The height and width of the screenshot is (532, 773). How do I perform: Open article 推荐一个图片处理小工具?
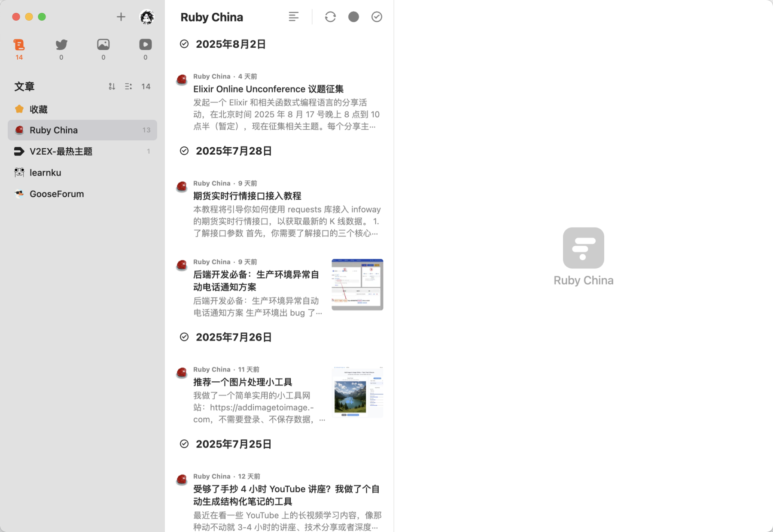pyautogui.click(x=279, y=394)
